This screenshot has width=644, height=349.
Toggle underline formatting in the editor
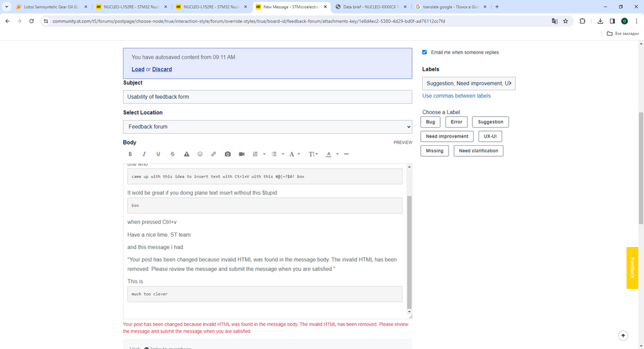tap(158, 154)
